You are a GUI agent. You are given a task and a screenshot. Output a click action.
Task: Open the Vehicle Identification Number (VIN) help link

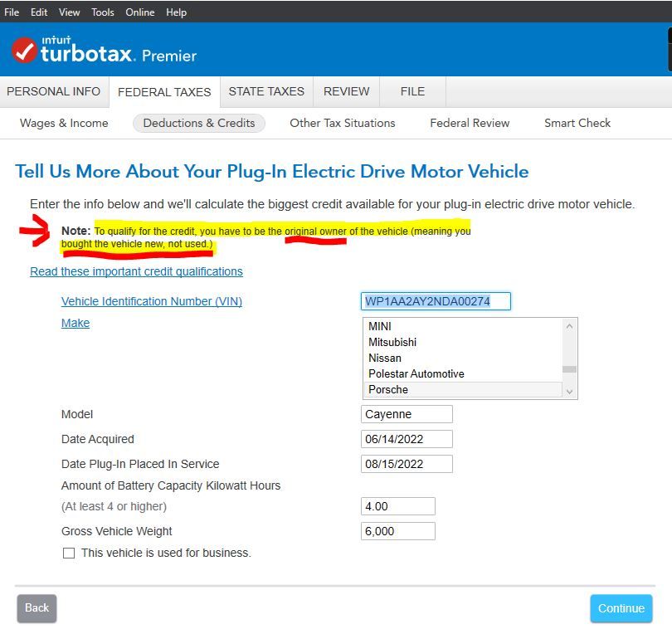[152, 301]
